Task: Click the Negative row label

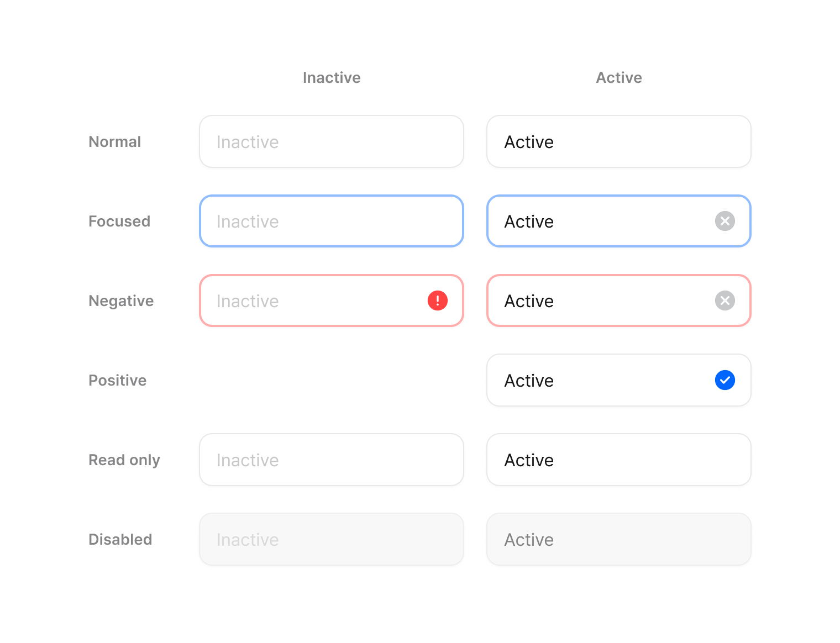Action: (121, 301)
